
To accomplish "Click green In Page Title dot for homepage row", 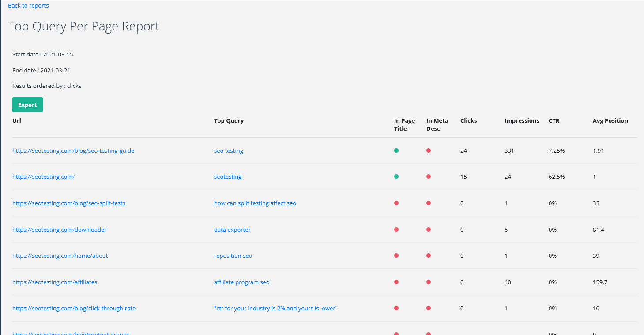I will pyautogui.click(x=396, y=177).
